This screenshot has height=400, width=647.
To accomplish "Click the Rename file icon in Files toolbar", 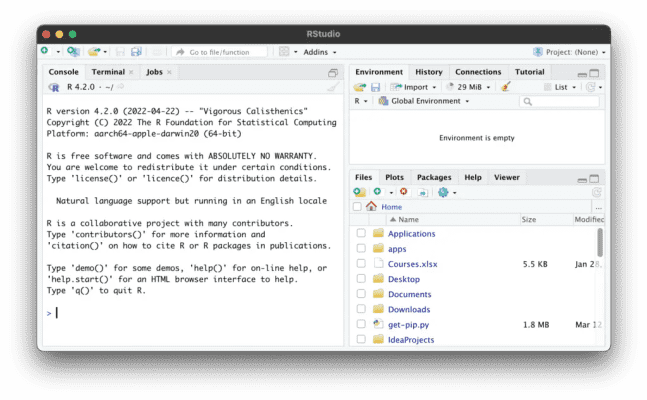I will [x=423, y=192].
